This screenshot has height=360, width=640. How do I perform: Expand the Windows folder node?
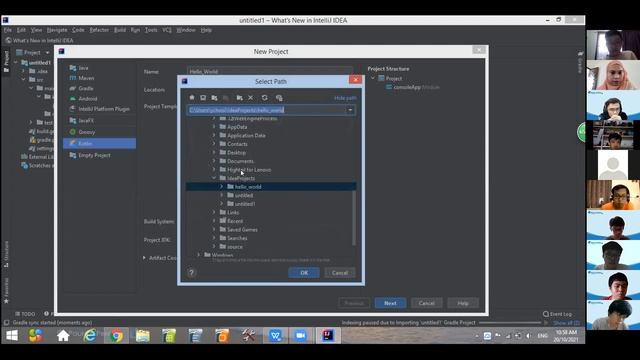pos(199,255)
